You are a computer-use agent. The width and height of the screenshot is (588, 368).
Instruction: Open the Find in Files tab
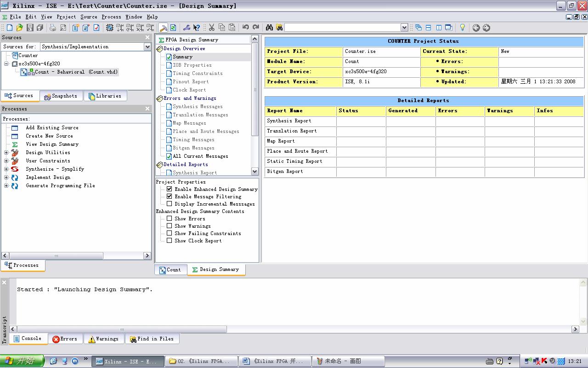152,339
